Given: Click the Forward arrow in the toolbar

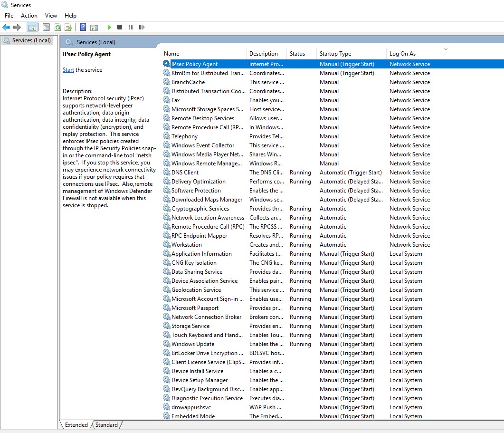Looking at the screenshot, I should [17, 28].
